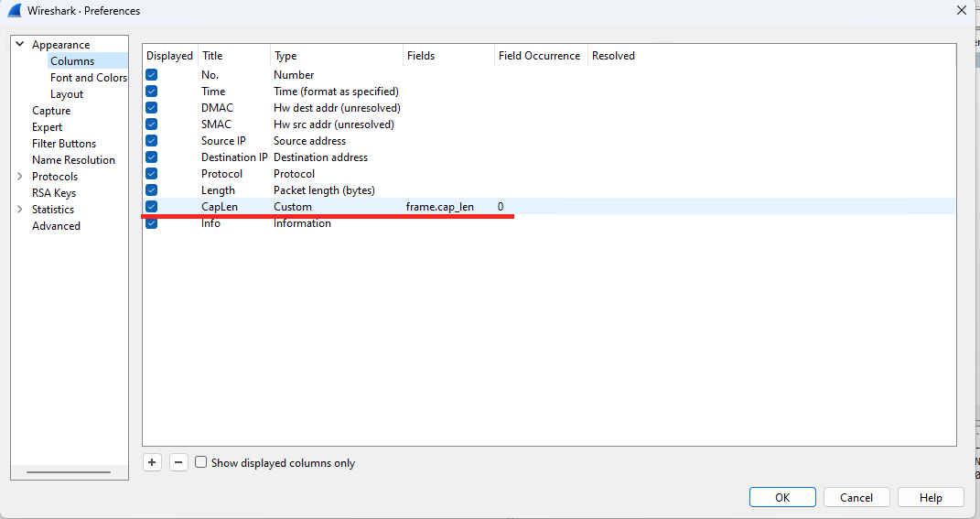The height and width of the screenshot is (519, 980).
Task: Select the Source IP title cell
Action: (x=223, y=141)
